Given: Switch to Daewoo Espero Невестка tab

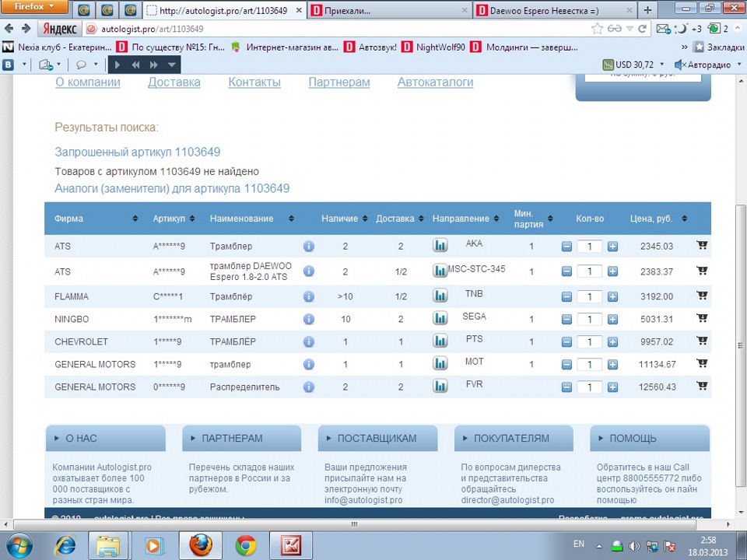Looking at the screenshot, I should tap(555, 10).
